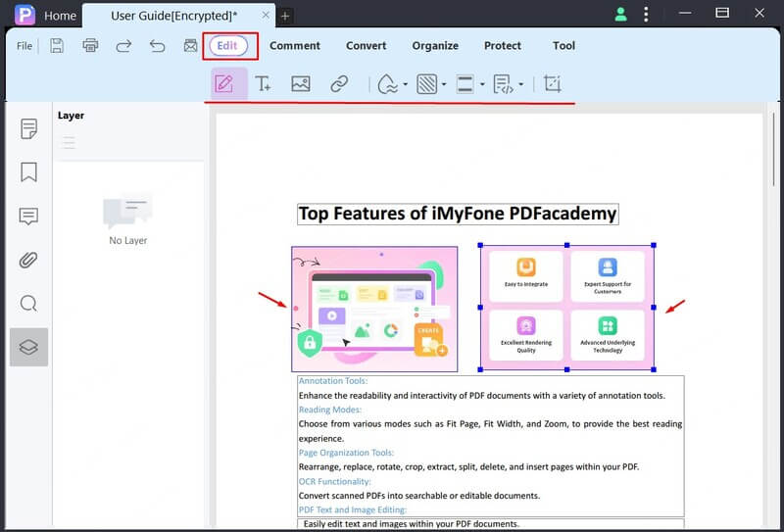Open the Thumbnails page panel in sidebar

tap(28, 129)
